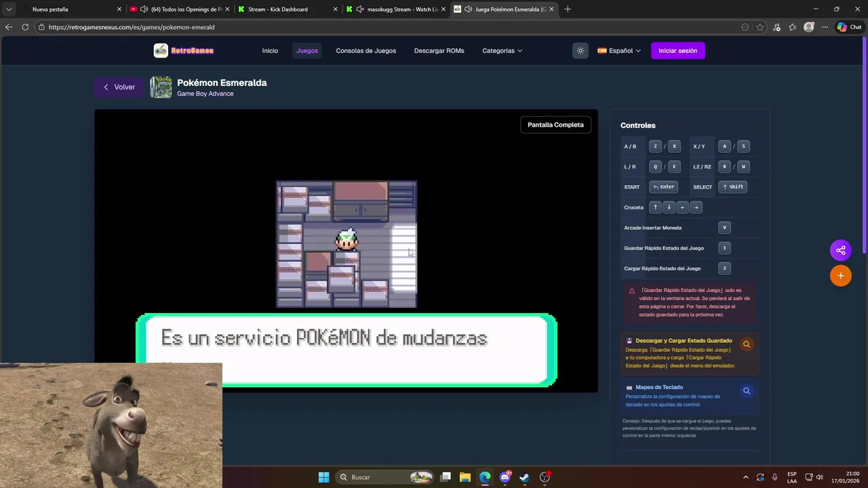Click the X key next to A / B
The height and width of the screenshot is (488, 868).
674,146
